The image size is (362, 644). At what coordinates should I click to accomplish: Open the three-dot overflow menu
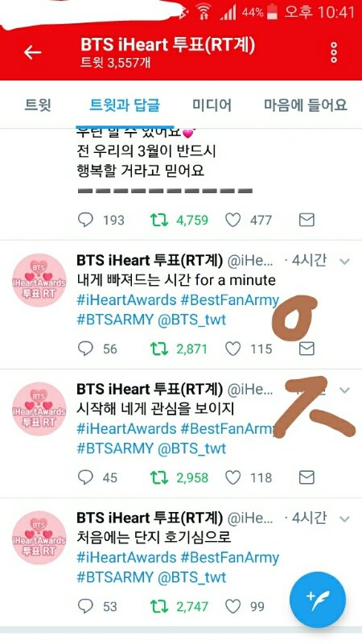tap(334, 52)
